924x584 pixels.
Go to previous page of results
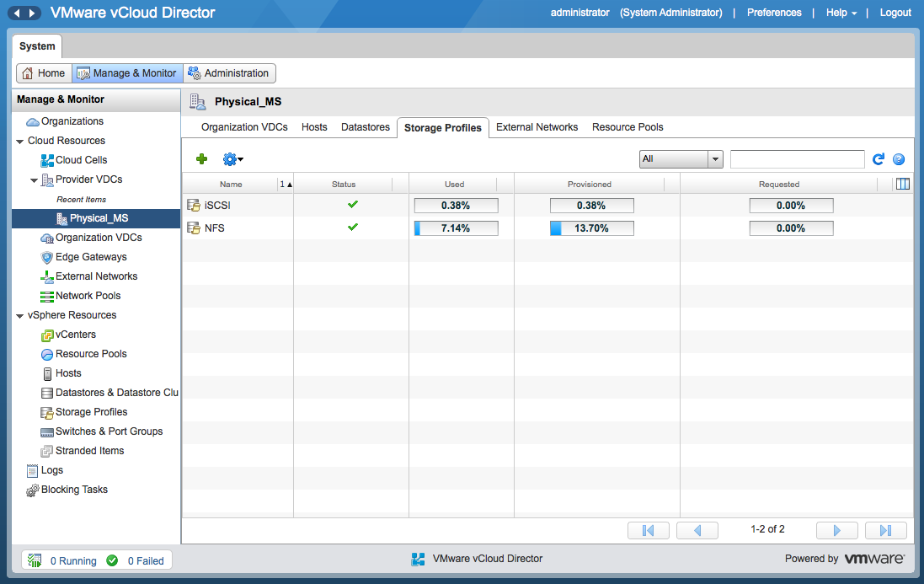pyautogui.click(x=697, y=530)
